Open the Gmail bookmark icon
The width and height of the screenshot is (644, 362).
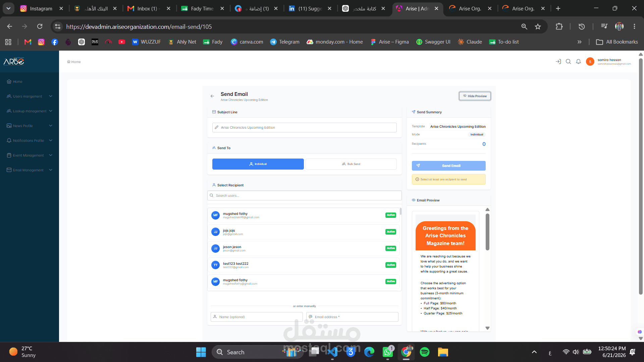28,42
